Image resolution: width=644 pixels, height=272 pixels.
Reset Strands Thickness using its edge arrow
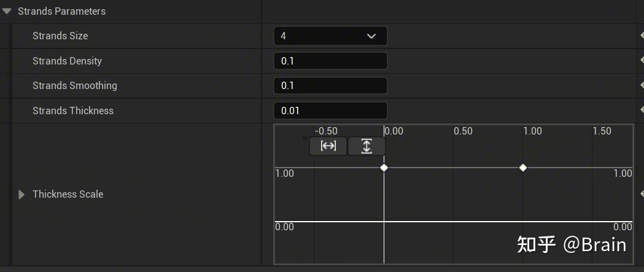pyautogui.click(x=641, y=111)
